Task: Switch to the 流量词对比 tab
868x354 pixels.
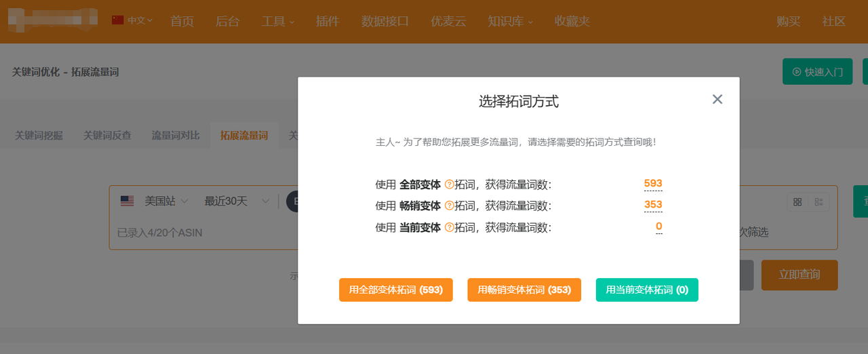Action: coord(176,136)
